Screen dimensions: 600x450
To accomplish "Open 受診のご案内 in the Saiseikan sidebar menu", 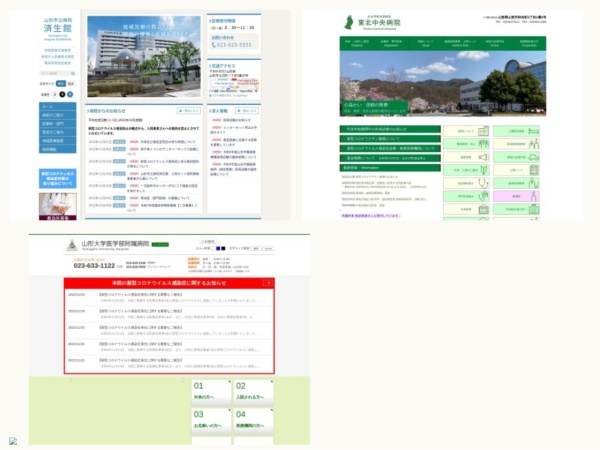I will coord(57,132).
